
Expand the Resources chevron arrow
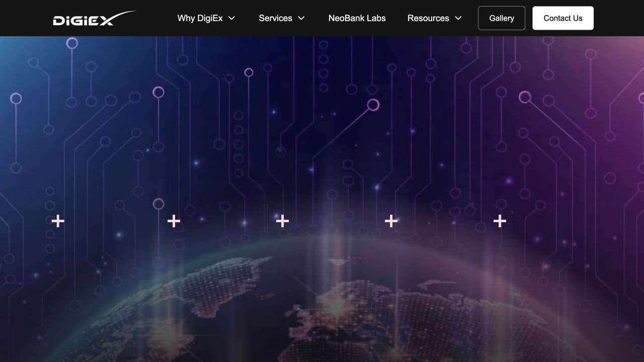pos(458,18)
